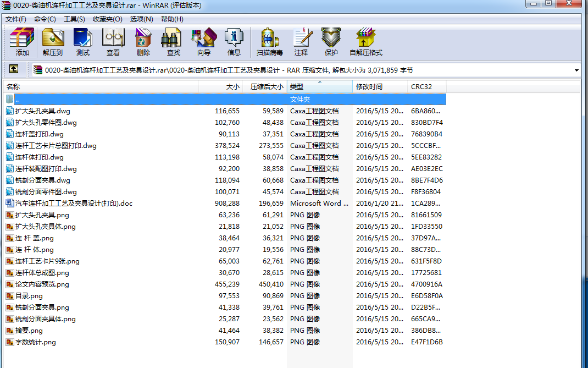Select file 扩大头孔夹具体.png
Image resolution: width=588 pixels, height=368 pixels.
pyautogui.click(x=46, y=227)
